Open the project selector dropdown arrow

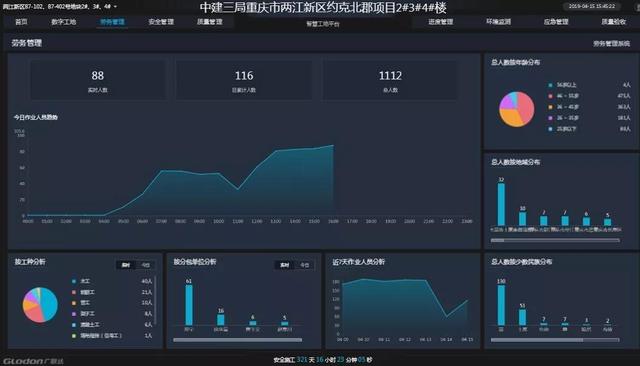click(x=115, y=7)
